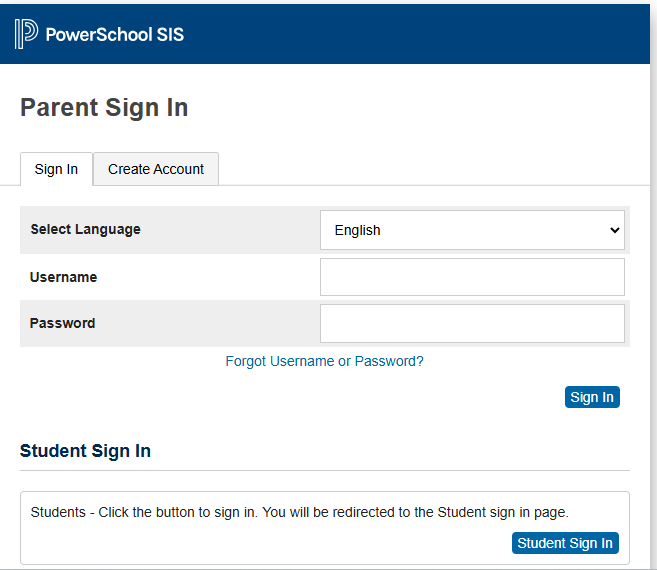
Task: Click the Students redirect instruction text
Action: click(x=300, y=512)
